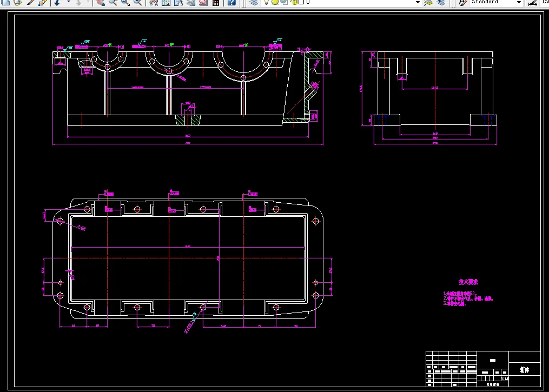The image size is (549, 392).
Task: Expand the layer list dropdown arrow
Action: (x=418, y=2)
